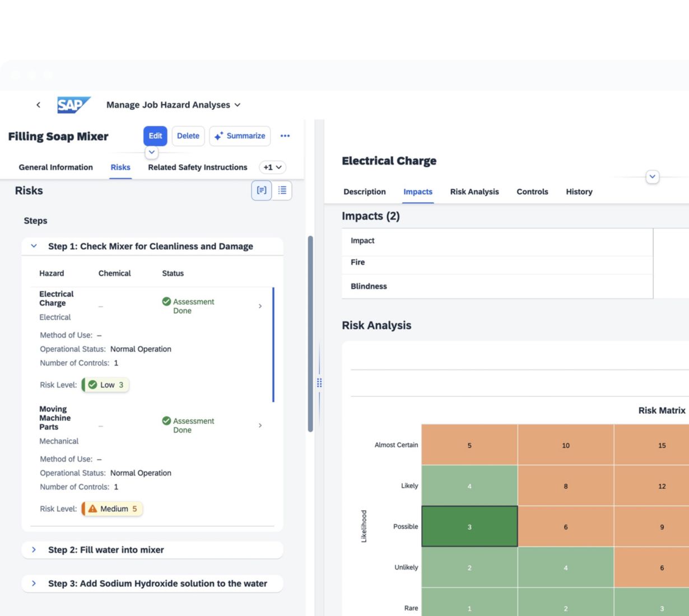Select the dark green risk cell 3
Screen dimensions: 689x616
(469, 526)
